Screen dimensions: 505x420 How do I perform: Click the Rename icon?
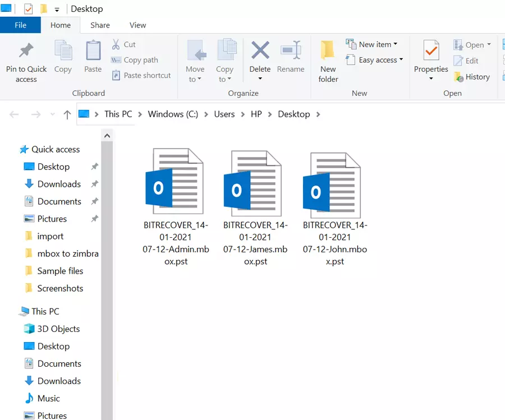pyautogui.click(x=291, y=50)
